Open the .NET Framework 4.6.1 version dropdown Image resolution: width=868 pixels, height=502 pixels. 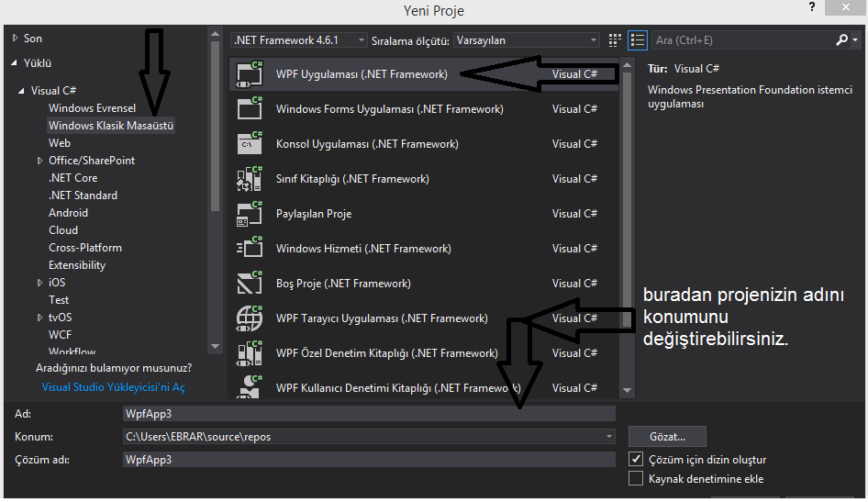pyautogui.click(x=299, y=40)
